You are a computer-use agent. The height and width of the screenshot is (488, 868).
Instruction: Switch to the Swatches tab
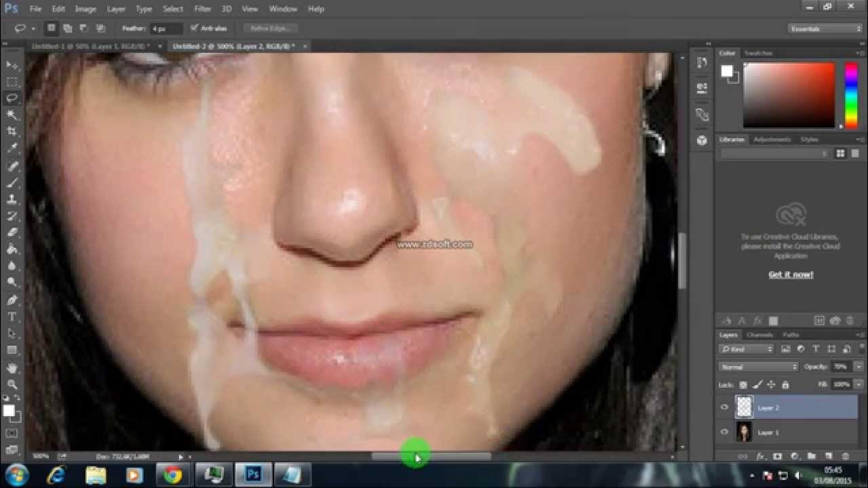click(758, 53)
